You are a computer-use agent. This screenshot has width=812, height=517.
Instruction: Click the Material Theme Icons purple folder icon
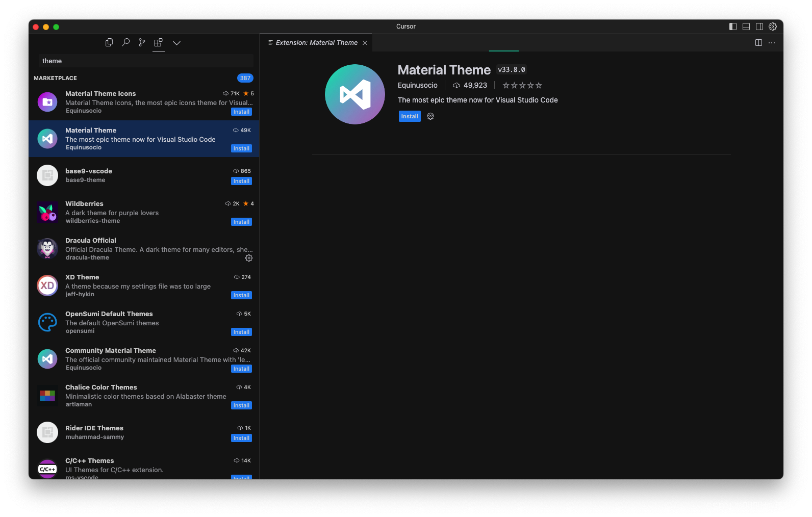coord(47,102)
